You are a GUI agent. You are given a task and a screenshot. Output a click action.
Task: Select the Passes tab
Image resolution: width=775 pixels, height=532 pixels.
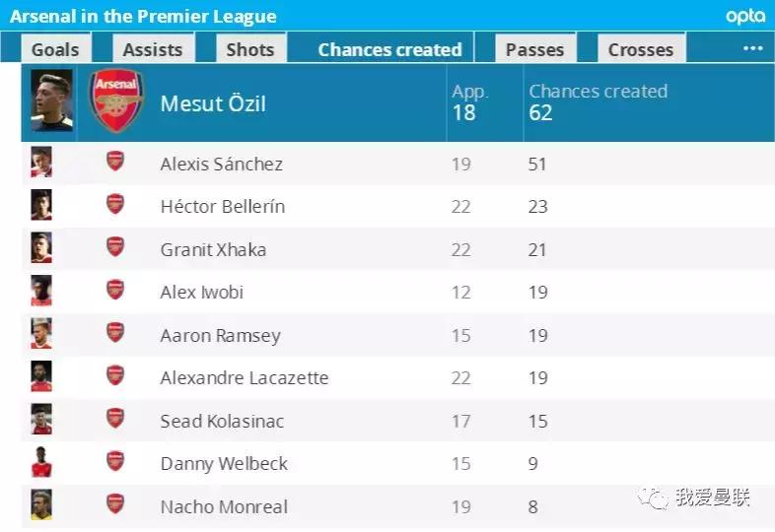pos(534,49)
